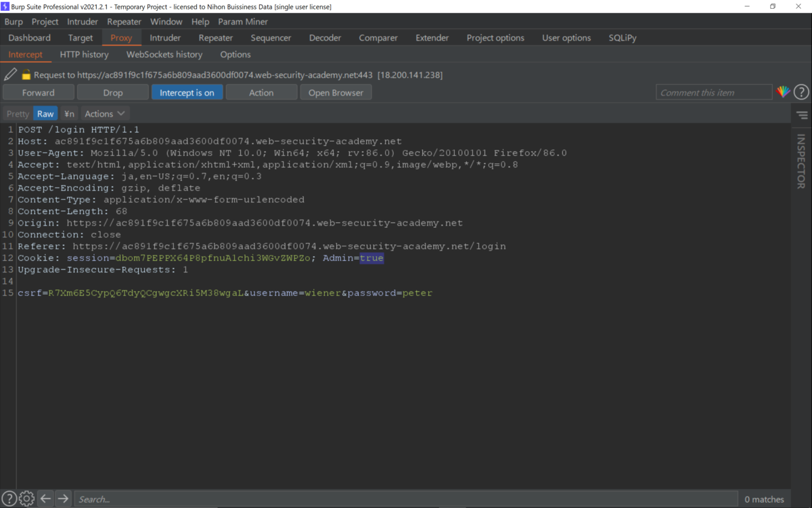Screen dimensions: 812x508
Task: Click the highlighted Admin cookie value true
Action: pos(371,258)
